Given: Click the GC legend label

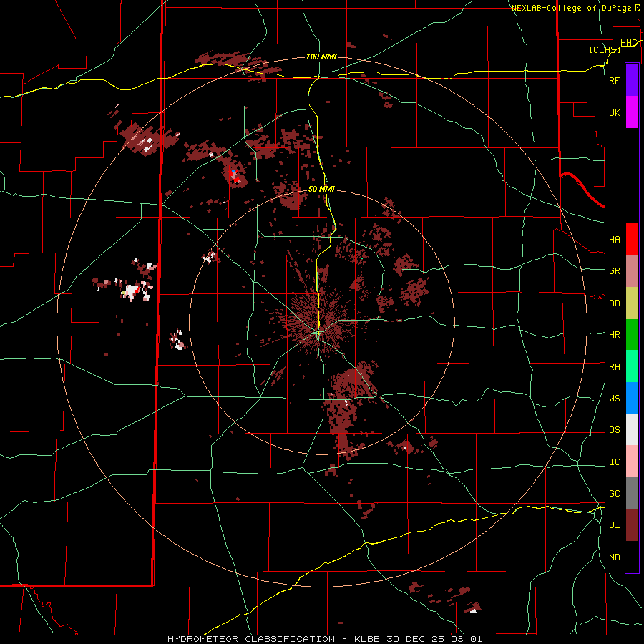Looking at the screenshot, I should pos(615,493).
